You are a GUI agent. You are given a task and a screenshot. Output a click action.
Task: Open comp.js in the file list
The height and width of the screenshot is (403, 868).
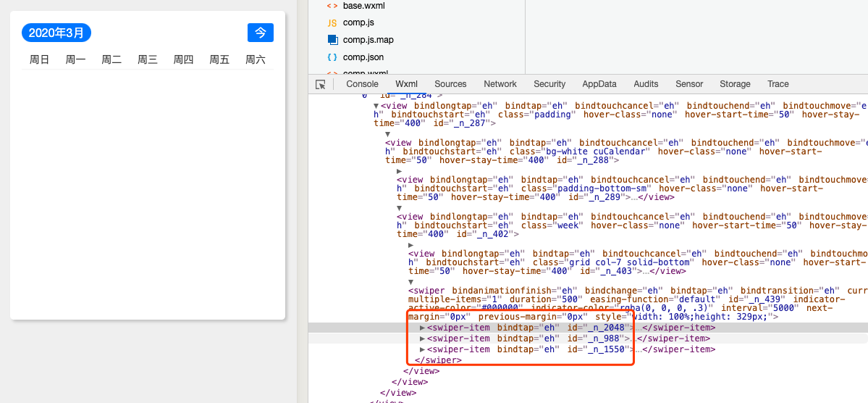pos(358,22)
